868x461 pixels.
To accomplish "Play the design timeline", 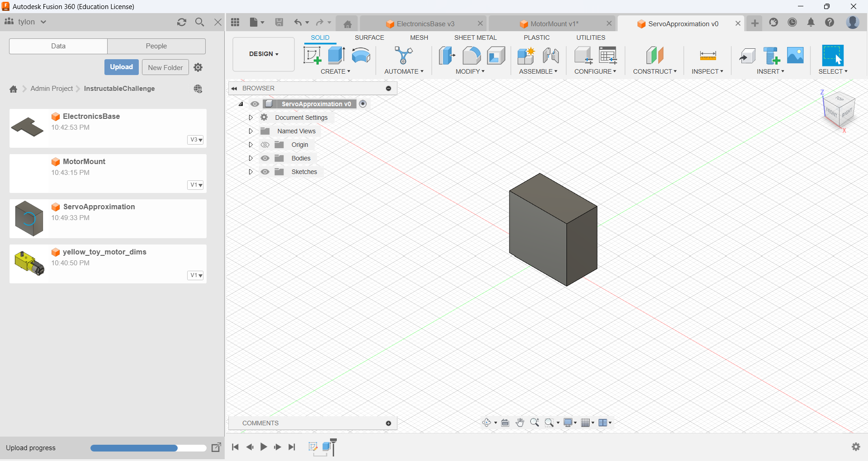I will point(264,447).
